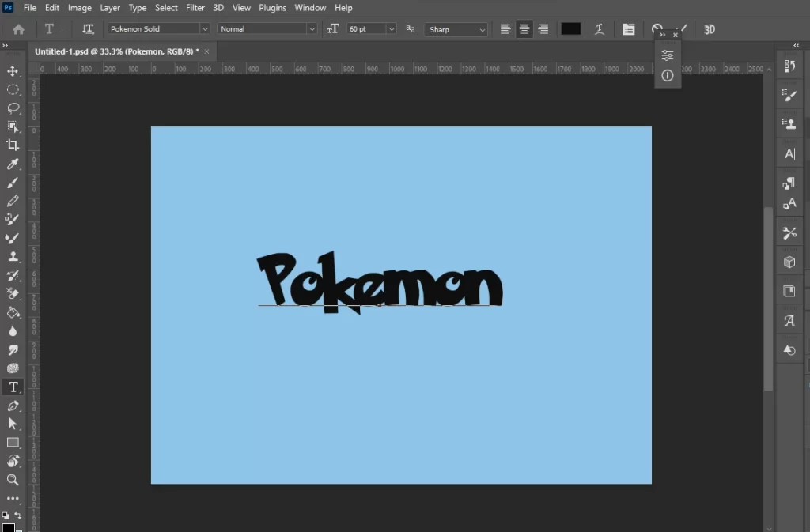Open the Character and Paragraph panels

[x=629, y=28]
